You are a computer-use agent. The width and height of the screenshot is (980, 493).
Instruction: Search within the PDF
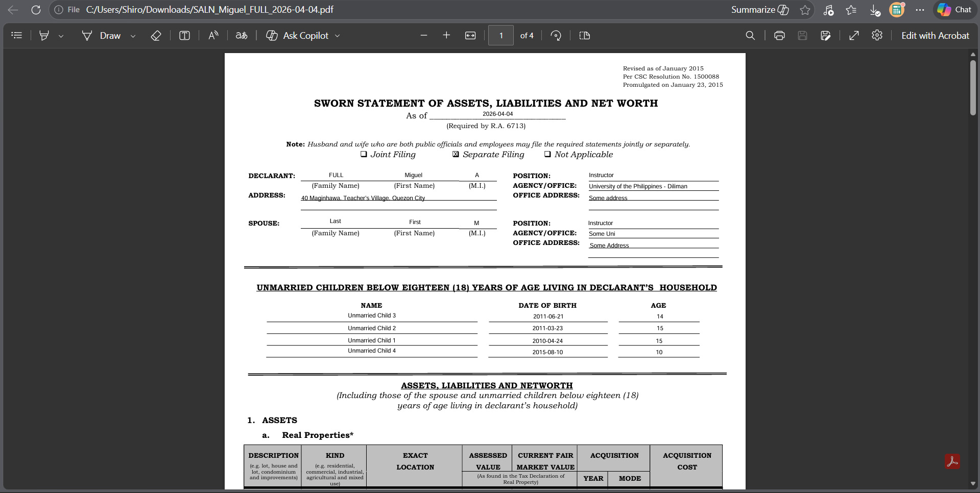pos(750,35)
